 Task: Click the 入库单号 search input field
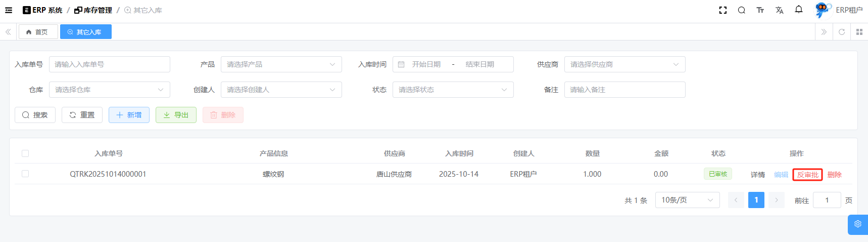(x=109, y=64)
